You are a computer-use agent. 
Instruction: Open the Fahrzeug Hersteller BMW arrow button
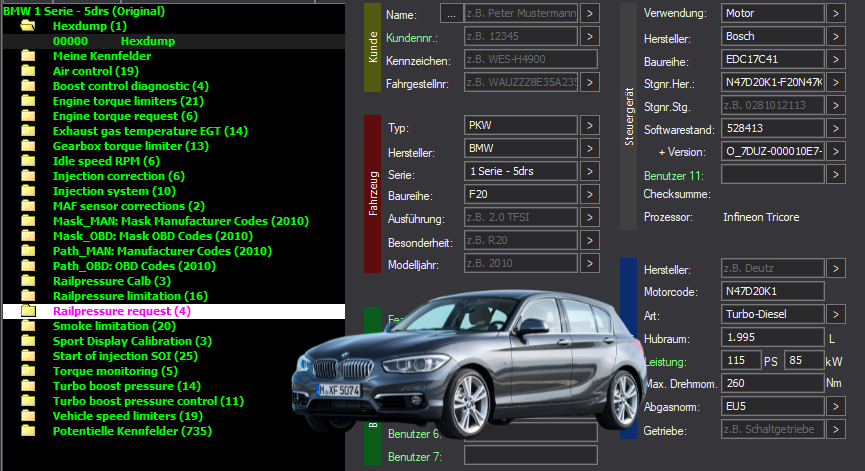(590, 148)
